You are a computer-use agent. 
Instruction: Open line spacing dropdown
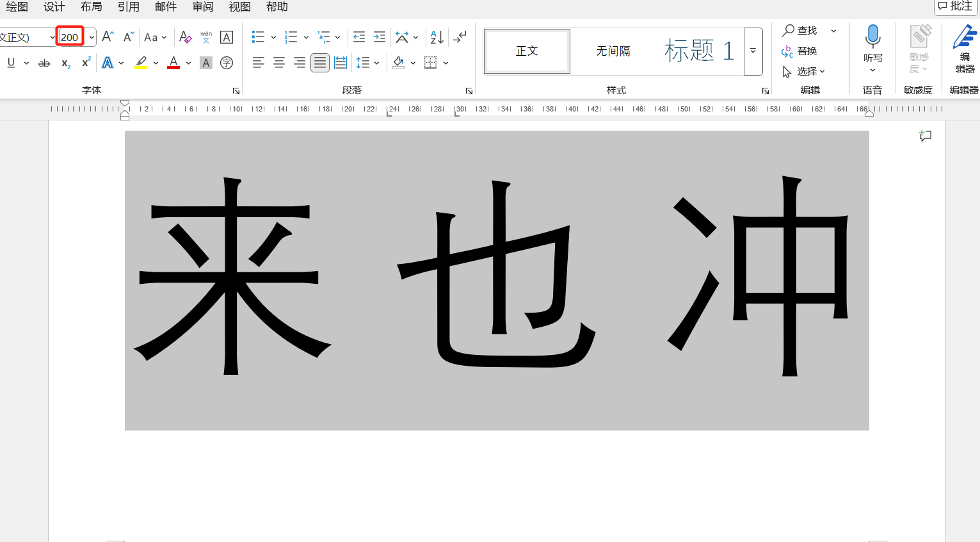point(367,63)
